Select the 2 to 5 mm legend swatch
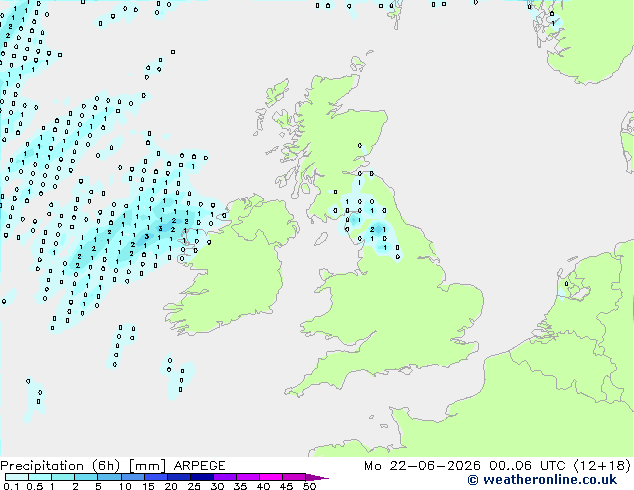This screenshot has height=490, width=634. [x=86, y=477]
